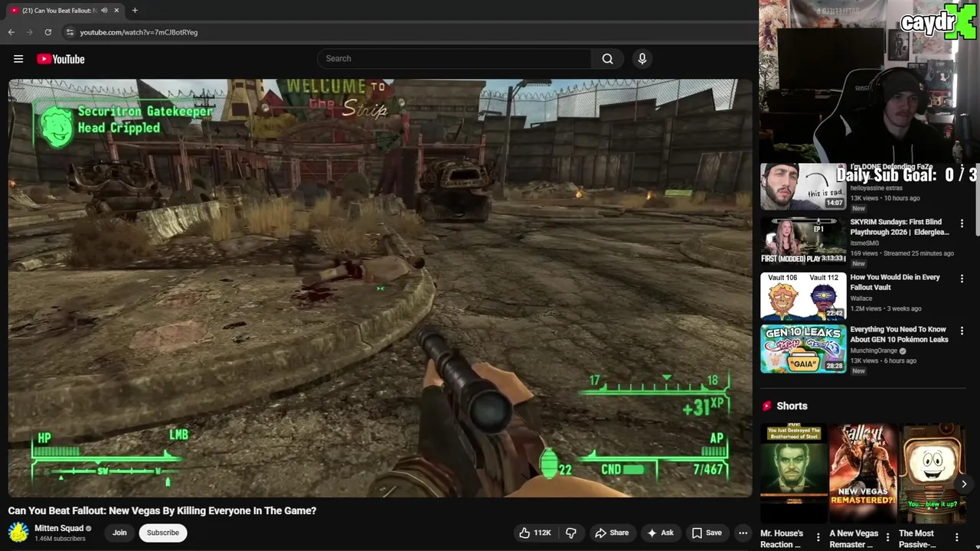Like the video with thumbs up
The image size is (980, 551).
coord(534,533)
